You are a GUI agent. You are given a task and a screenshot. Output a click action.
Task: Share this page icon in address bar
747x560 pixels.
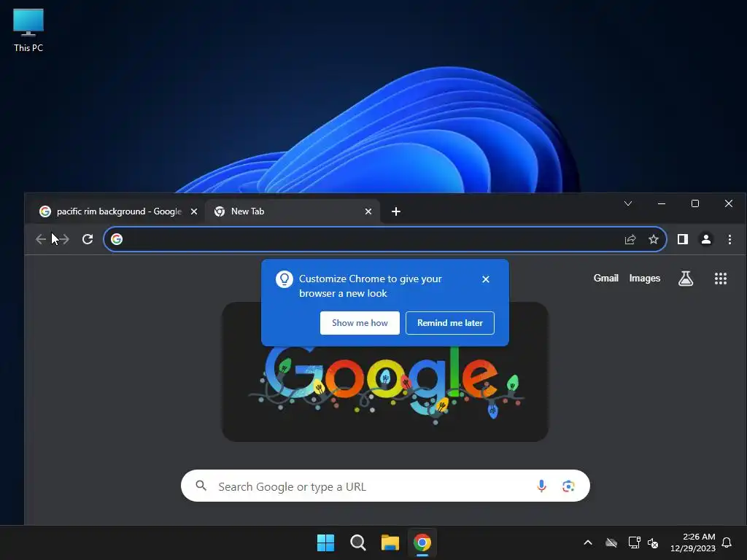point(630,239)
